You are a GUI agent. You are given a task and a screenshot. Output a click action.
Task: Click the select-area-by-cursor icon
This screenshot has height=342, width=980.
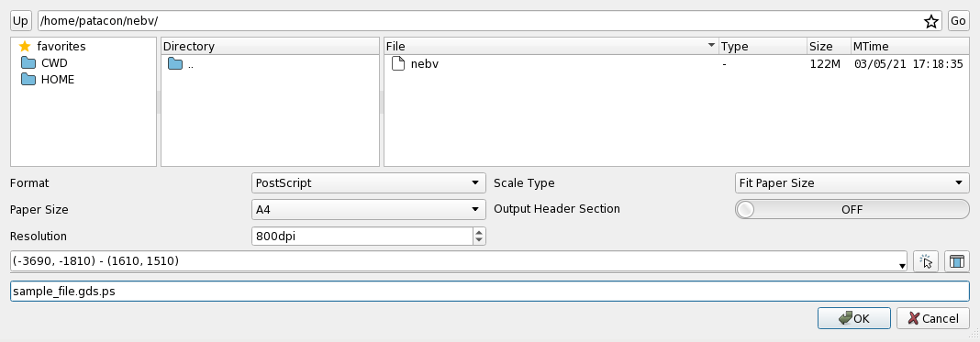[926, 261]
